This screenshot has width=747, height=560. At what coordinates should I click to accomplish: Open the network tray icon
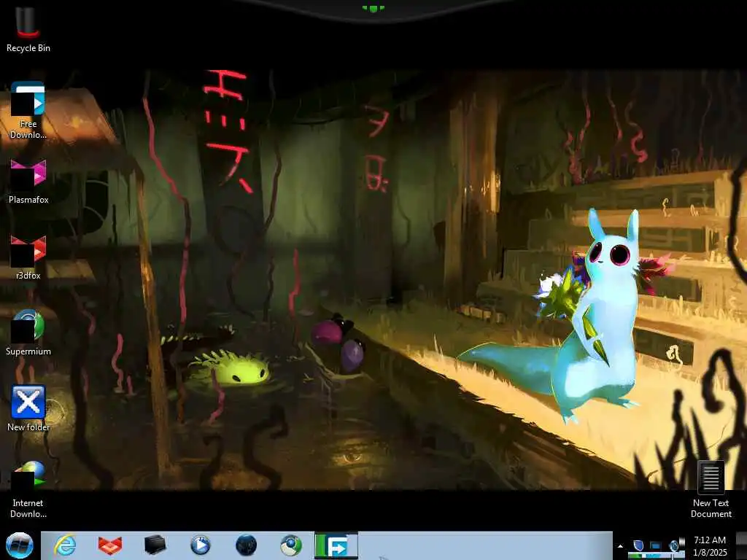[656, 545]
